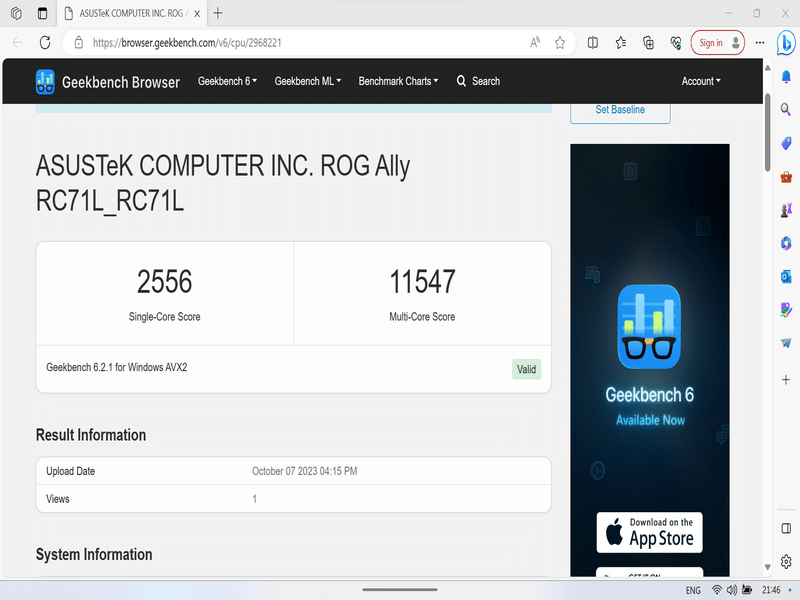Click the Geekbench Browser logo icon
Viewport: 800px width, 600px height.
click(46, 82)
